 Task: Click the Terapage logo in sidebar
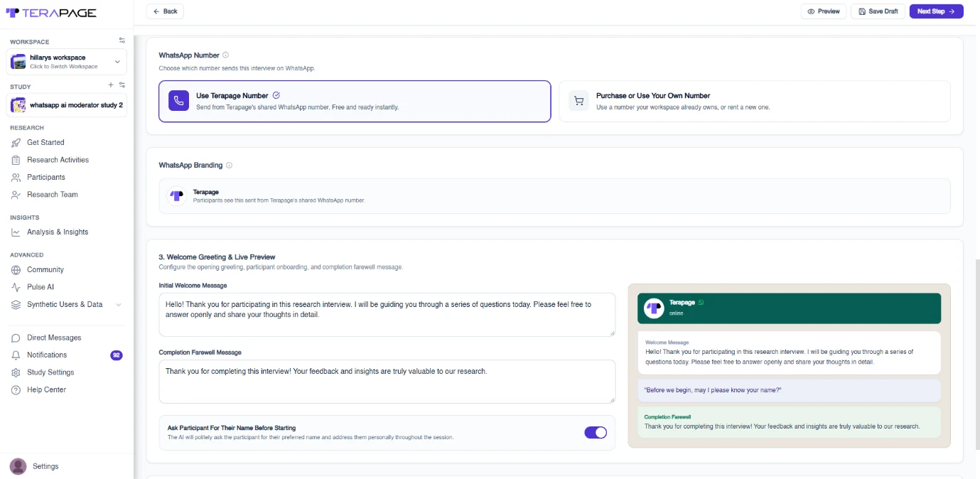point(50,13)
